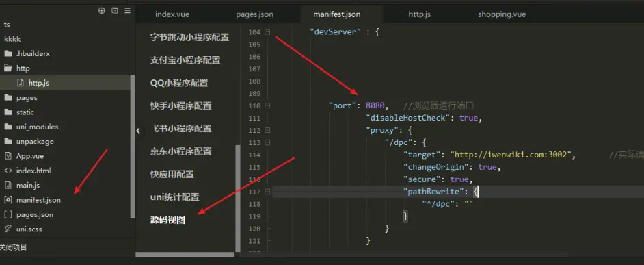Fold the devServer block at line 104
The width and height of the screenshot is (644, 265).
tap(267, 31)
